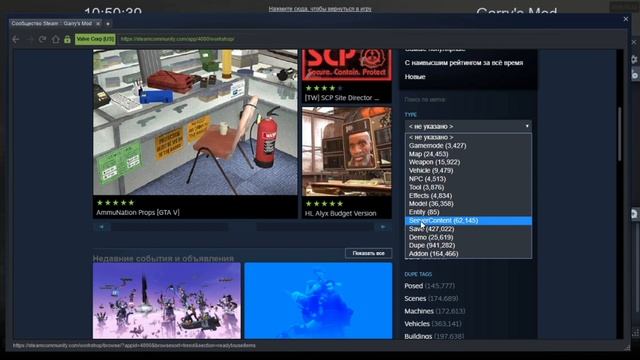Click the Показать все button
Image resolution: width=640 pixels, height=360 pixels.
click(368, 253)
